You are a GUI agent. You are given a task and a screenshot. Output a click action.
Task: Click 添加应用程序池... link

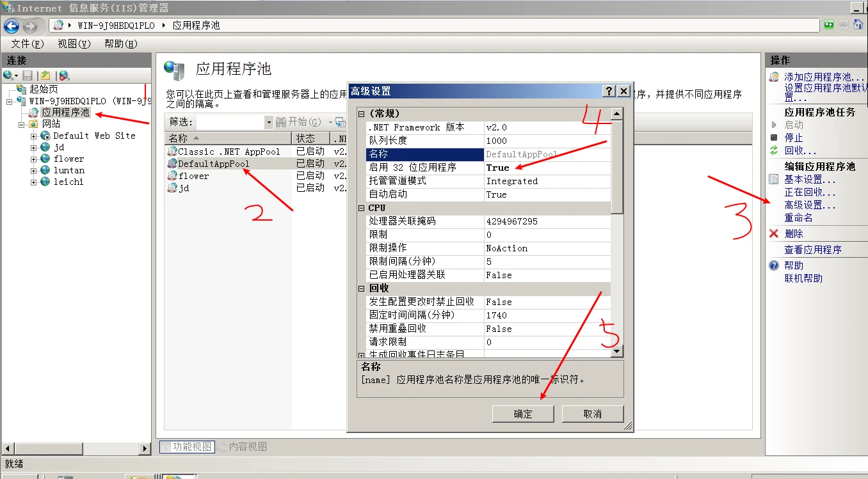pyautogui.click(x=824, y=77)
